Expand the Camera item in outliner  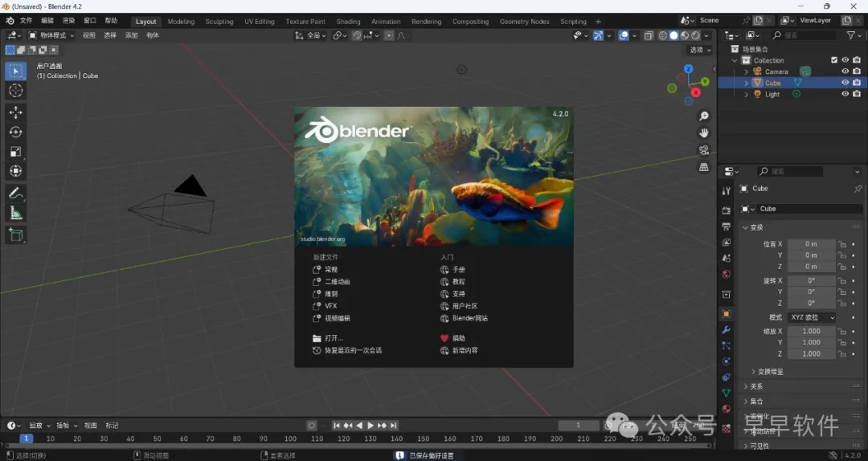[x=746, y=72]
